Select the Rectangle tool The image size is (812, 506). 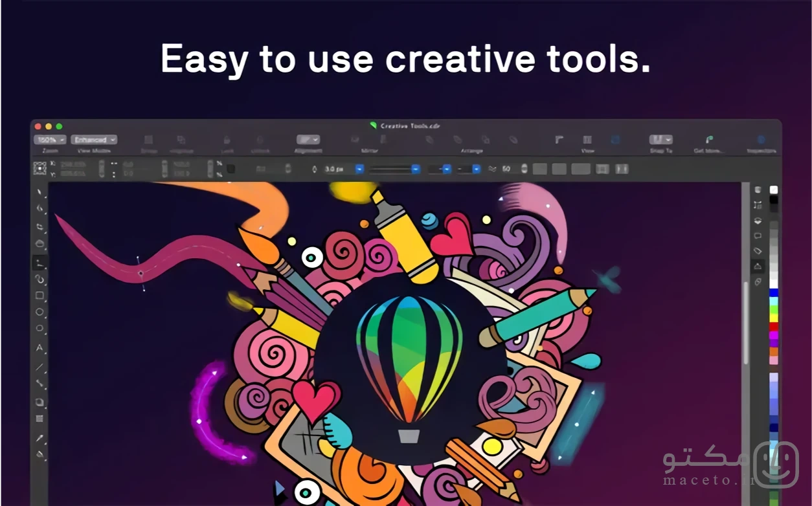coord(40,296)
